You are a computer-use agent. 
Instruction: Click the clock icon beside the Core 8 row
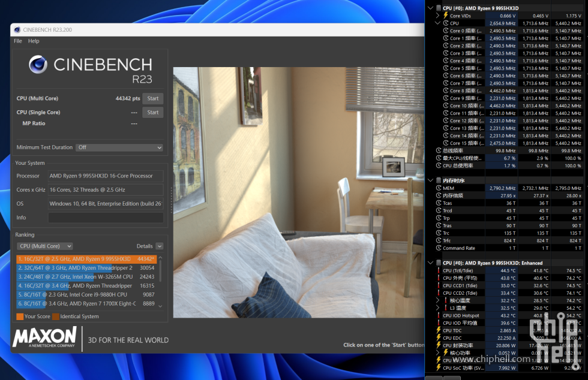[445, 91]
